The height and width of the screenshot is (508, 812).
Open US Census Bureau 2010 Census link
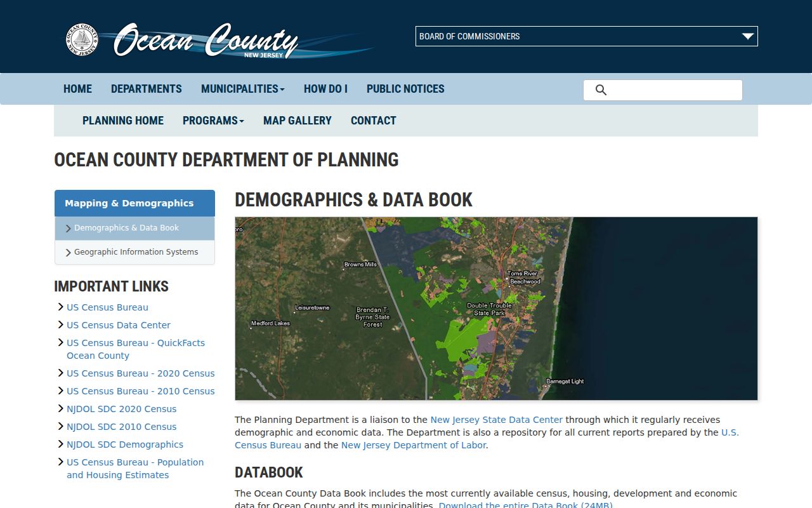(141, 391)
